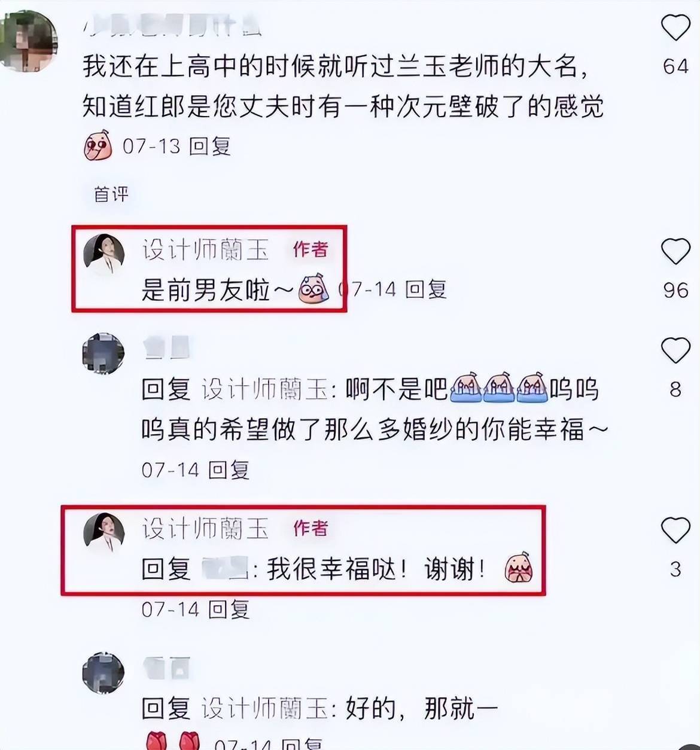Tap the 作者 badge on first author comment
The width and height of the screenshot is (700, 750).
click(311, 249)
